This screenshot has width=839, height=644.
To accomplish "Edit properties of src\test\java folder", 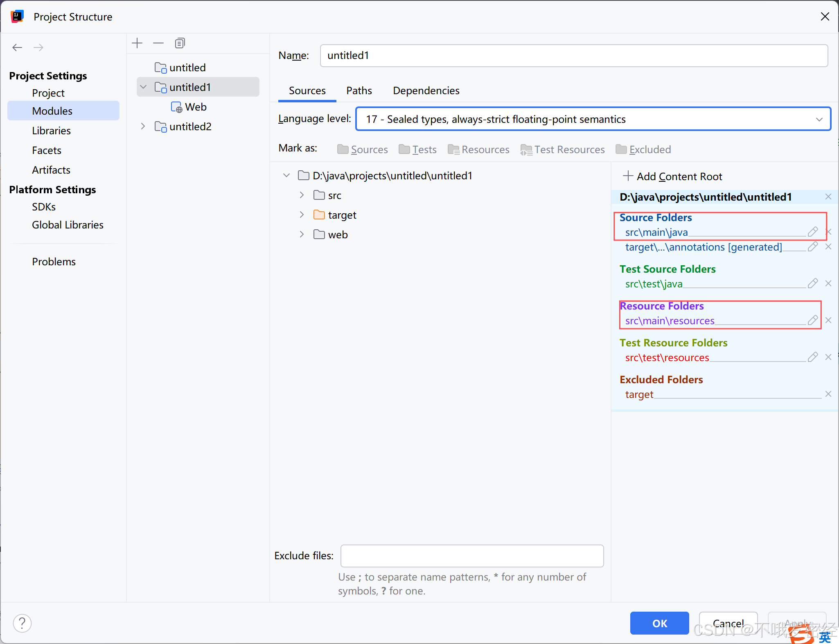I will [812, 283].
